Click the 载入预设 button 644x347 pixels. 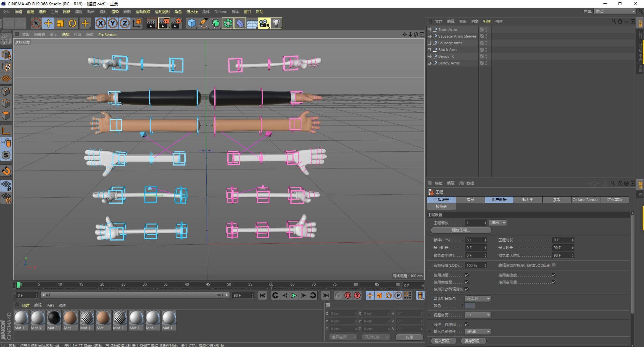(443, 341)
